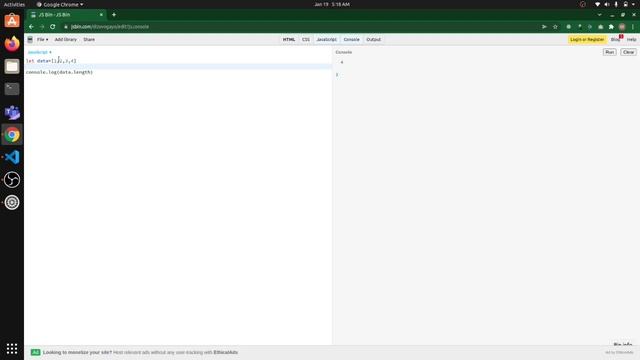Open the Google Chrome app menu
The image size is (640, 360).
click(60, 4)
